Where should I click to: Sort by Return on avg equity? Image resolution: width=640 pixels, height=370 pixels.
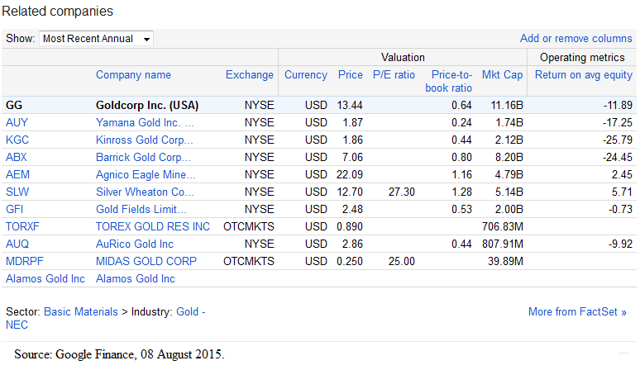(x=583, y=75)
